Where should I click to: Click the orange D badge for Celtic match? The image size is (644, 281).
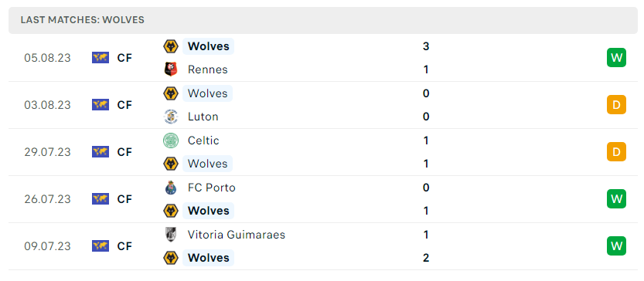point(616,152)
